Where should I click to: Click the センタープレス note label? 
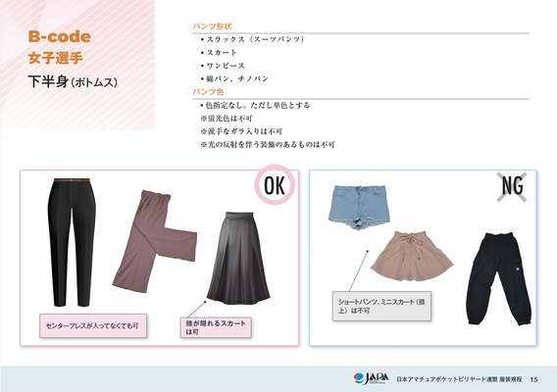(93, 325)
